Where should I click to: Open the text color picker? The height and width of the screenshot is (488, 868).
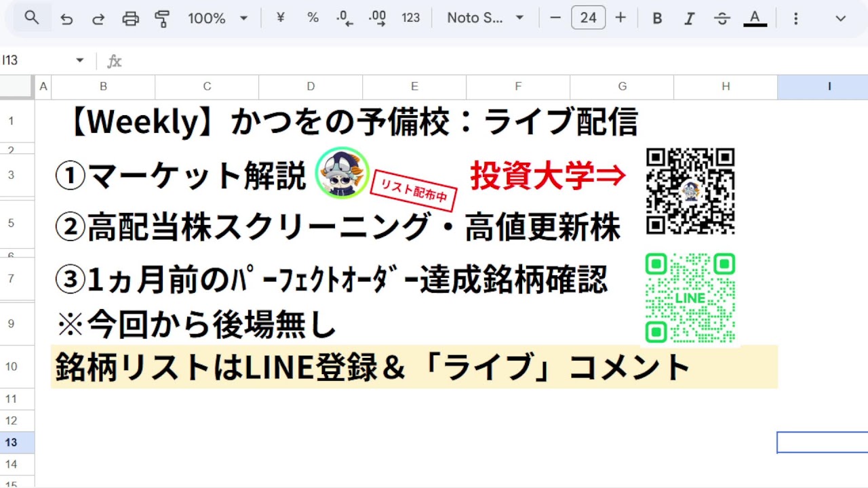[x=755, y=18]
